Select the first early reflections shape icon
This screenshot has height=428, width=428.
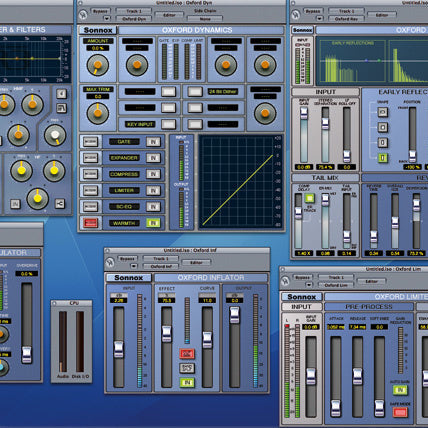click(383, 112)
